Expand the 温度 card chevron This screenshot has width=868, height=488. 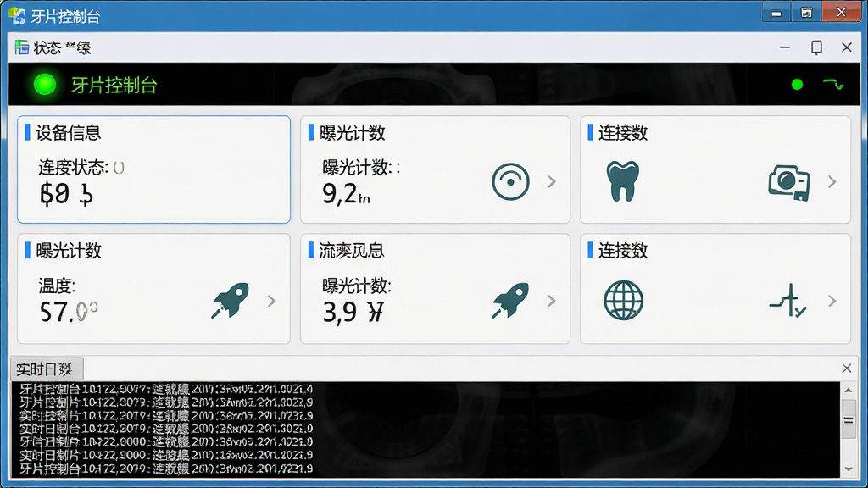coord(271,301)
